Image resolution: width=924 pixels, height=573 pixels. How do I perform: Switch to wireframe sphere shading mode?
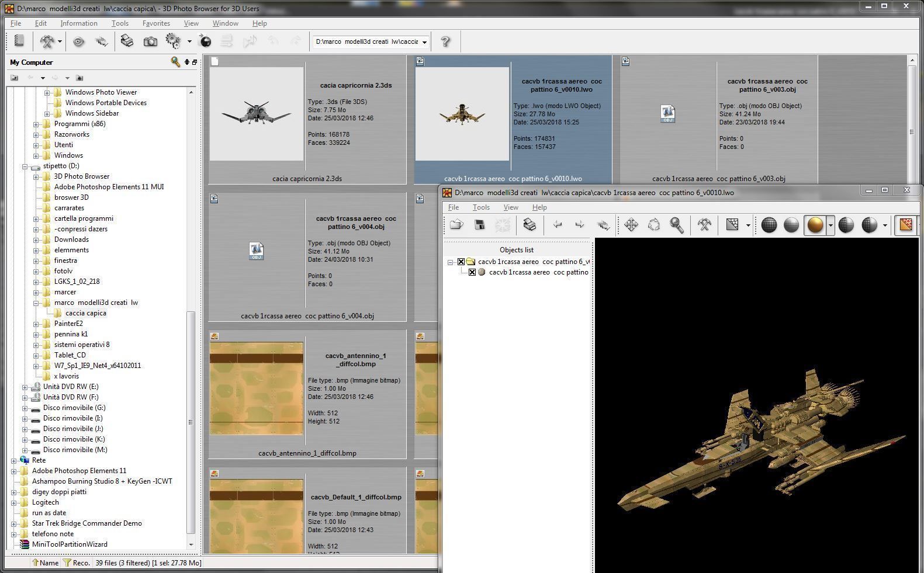pyautogui.click(x=769, y=225)
